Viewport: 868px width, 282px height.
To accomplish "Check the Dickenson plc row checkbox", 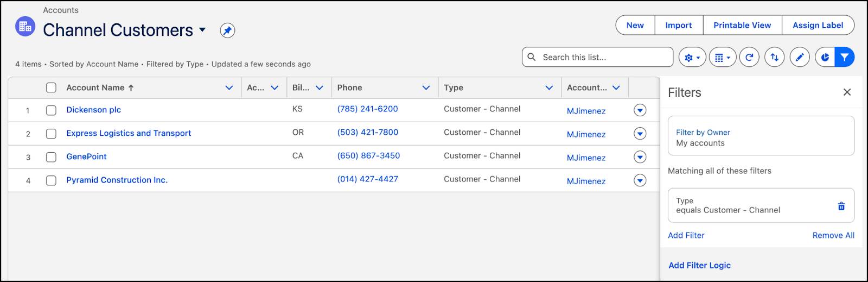I will click(x=51, y=110).
